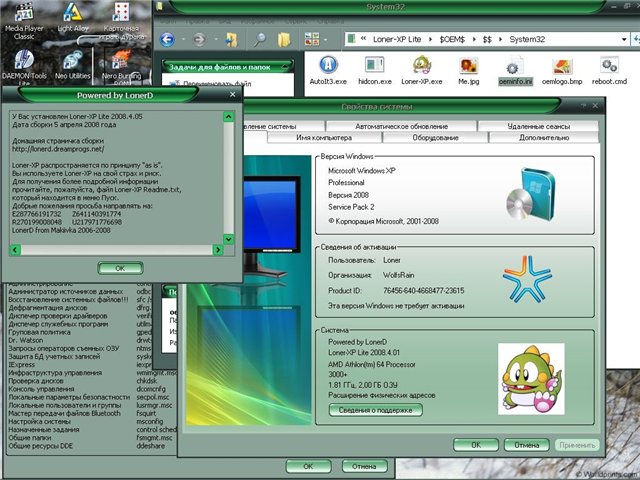Expand the address bar dropdown
The width and height of the screenshot is (640, 480).
624,40
